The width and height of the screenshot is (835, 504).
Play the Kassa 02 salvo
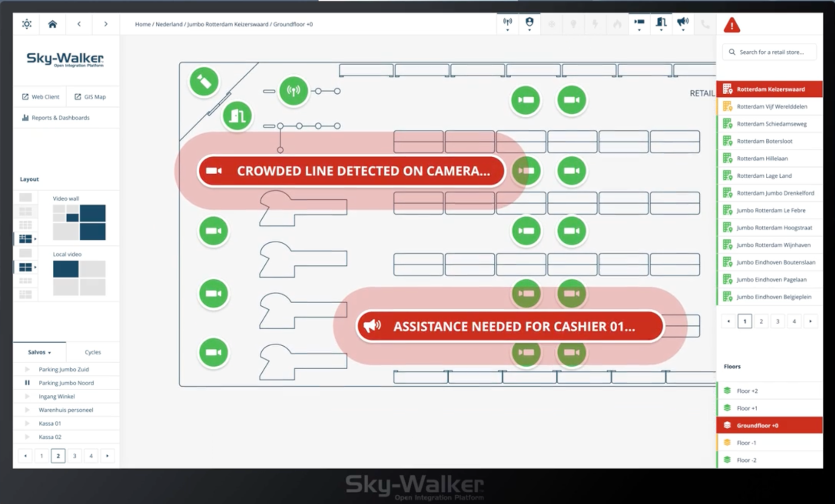27,437
